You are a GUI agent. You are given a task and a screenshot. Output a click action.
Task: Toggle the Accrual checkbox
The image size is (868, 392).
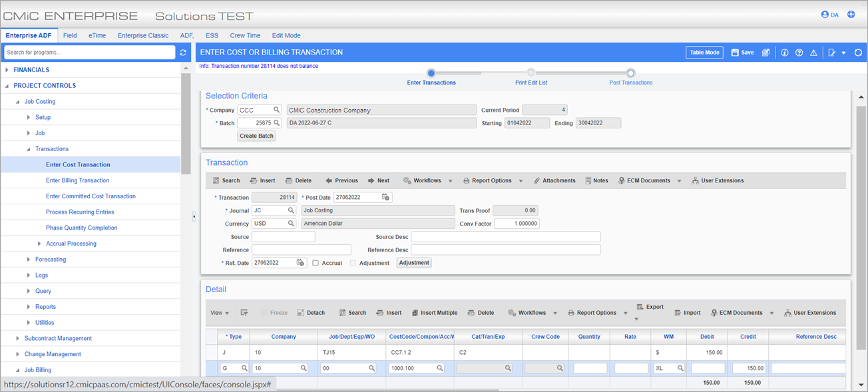[316, 263]
